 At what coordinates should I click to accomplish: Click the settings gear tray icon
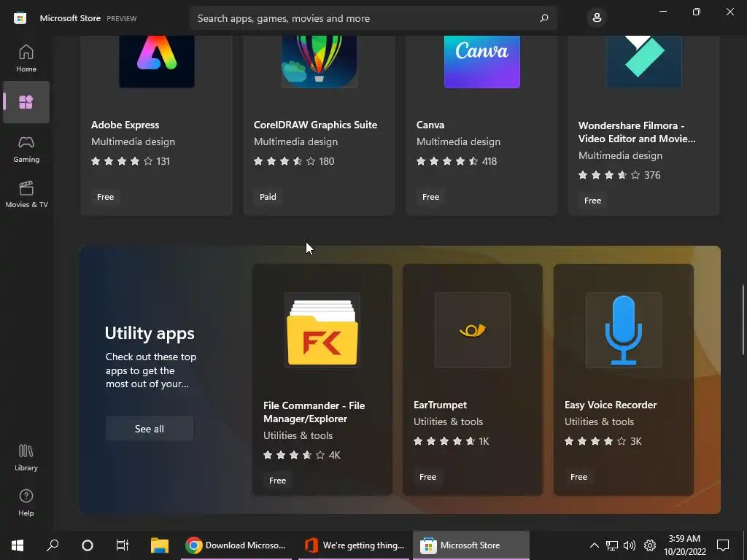tap(650, 545)
